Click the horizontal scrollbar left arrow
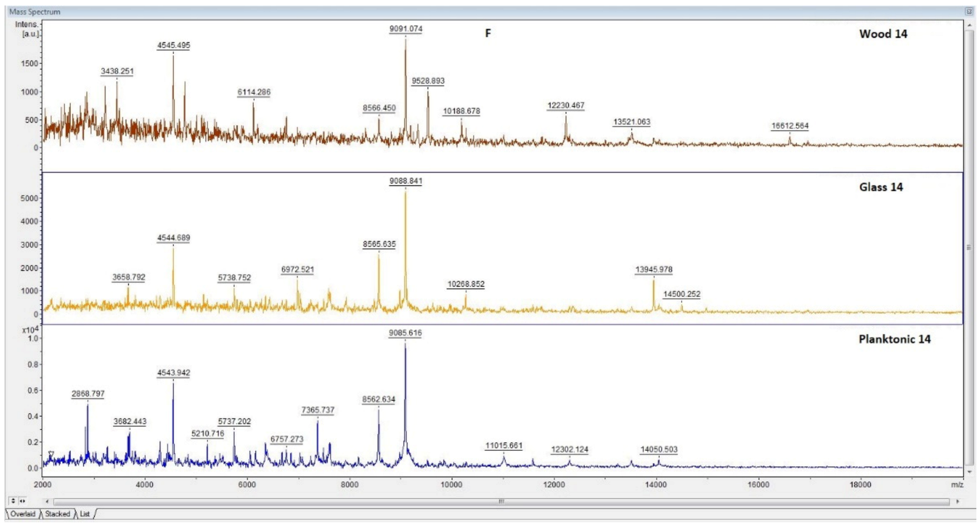Screen dimensions: 980x529 [x=47, y=502]
